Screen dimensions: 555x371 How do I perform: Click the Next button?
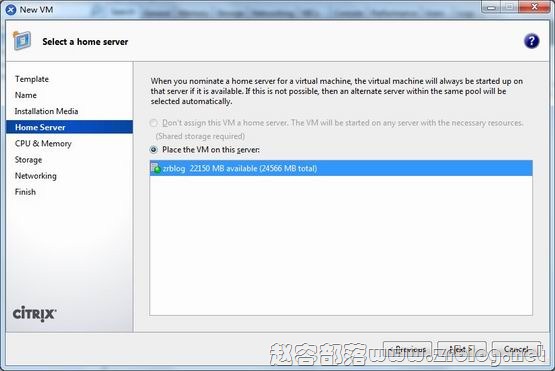(462, 349)
